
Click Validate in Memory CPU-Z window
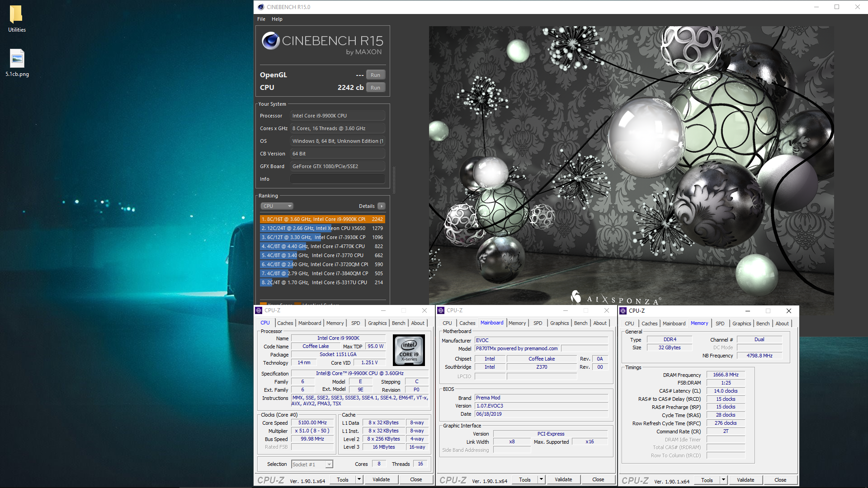(x=745, y=480)
